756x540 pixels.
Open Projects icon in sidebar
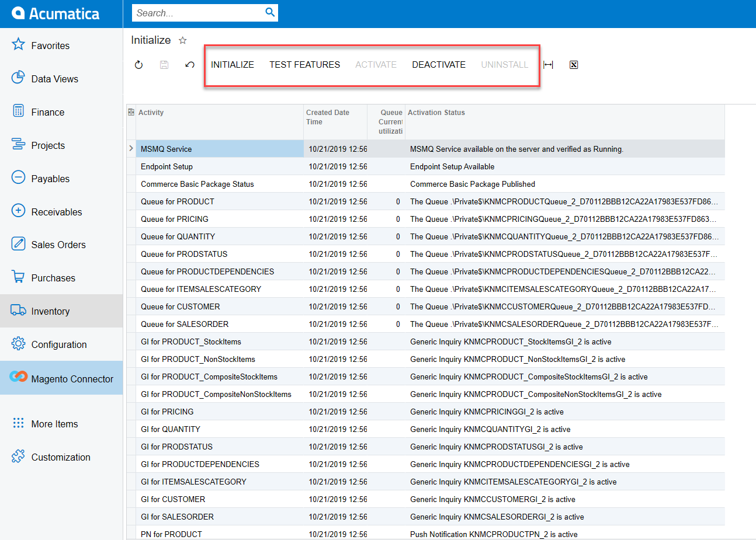[18, 144]
